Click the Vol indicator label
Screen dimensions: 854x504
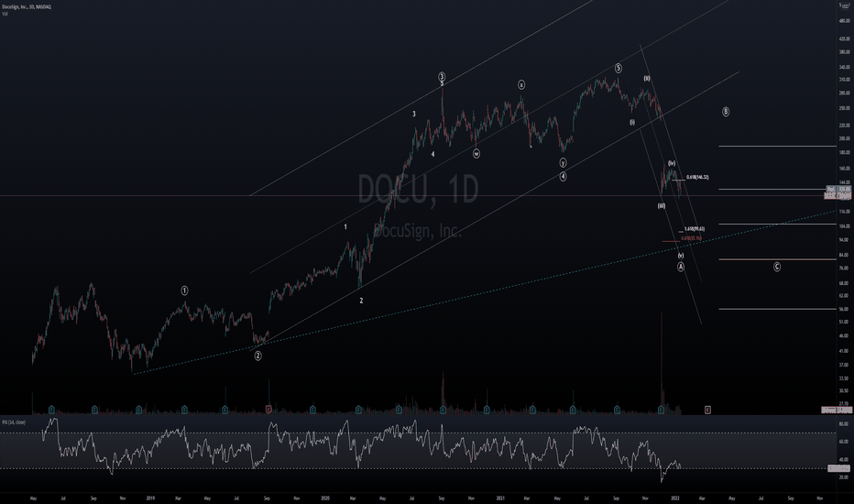tap(5, 14)
